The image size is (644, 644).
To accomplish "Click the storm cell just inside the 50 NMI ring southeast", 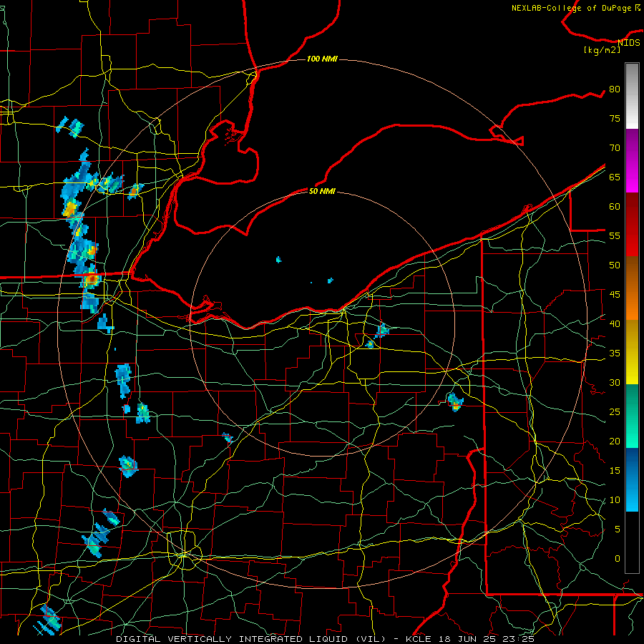I will pyautogui.click(x=454, y=401).
